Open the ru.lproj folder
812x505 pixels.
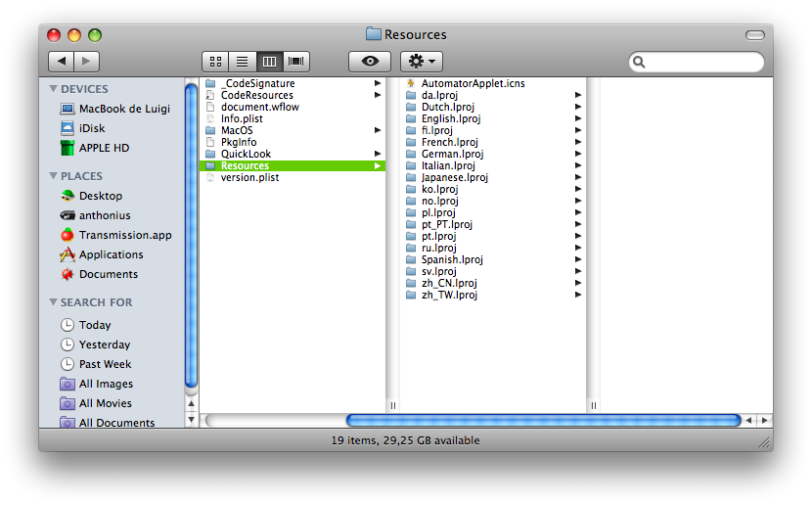493,248
